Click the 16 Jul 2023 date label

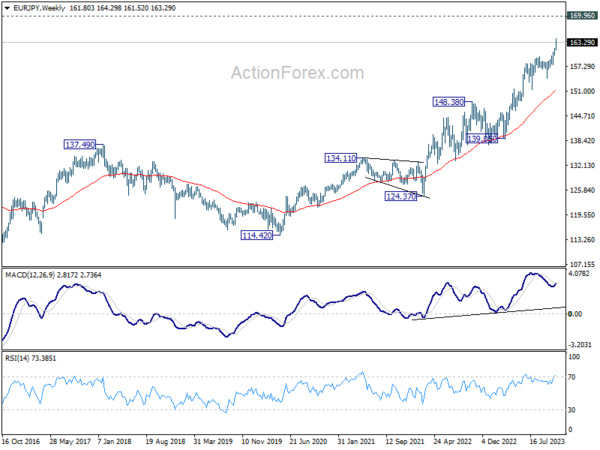click(x=548, y=442)
